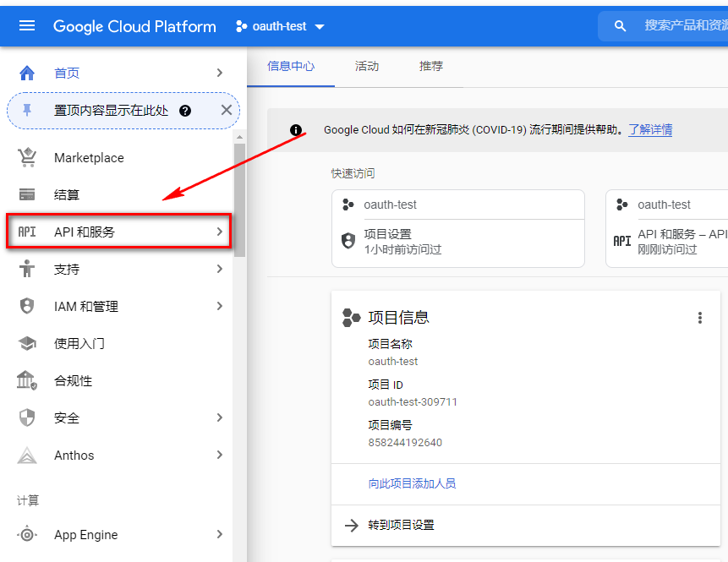Viewport: 728px width, 562px height.
Task: Select project ID oauth-test-309711 text
Action: tap(413, 402)
